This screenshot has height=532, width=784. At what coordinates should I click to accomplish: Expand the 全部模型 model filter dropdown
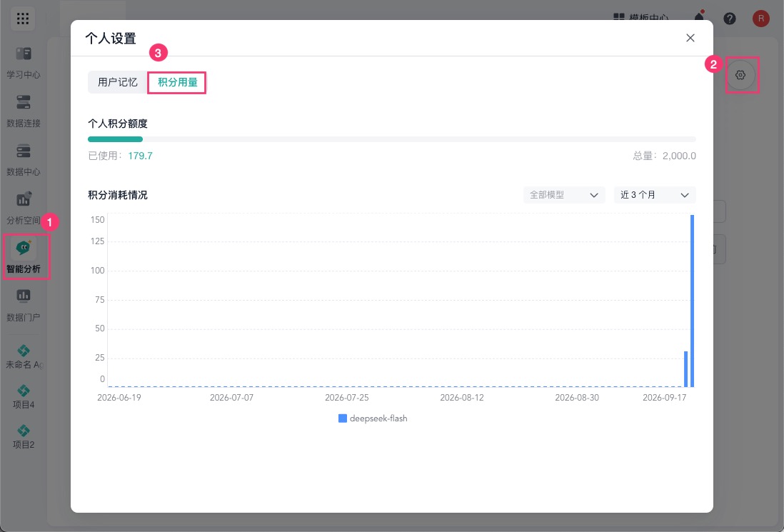564,195
